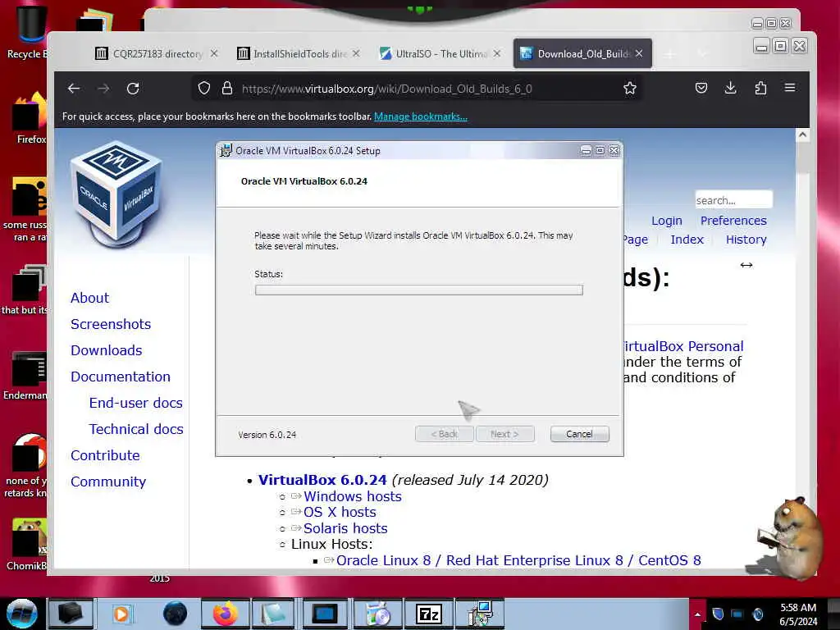Open the disc software taskbar button
This screenshot has height=630, width=840.
(x=377, y=614)
